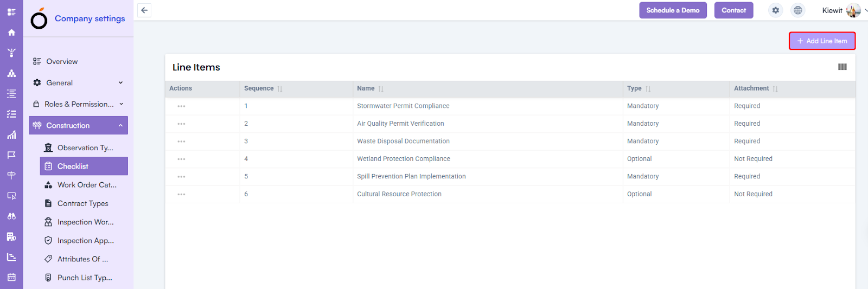The height and width of the screenshot is (289, 868).
Task: Click the calendar icon in left rail
Action: 11,277
